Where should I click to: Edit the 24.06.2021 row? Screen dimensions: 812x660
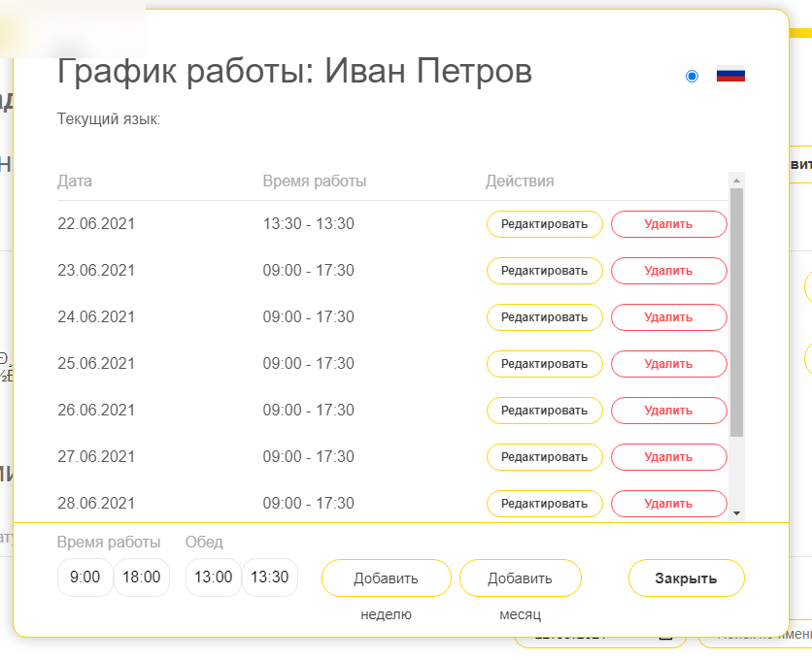[x=544, y=317]
